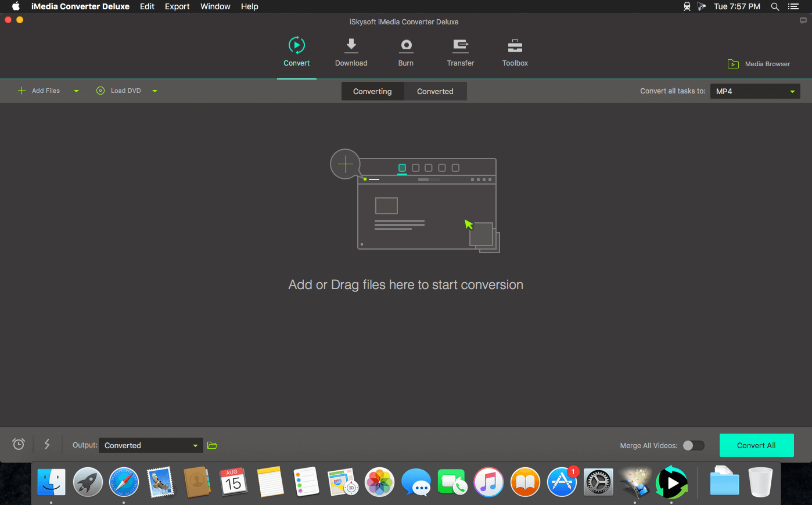The image size is (812, 505).
Task: Toggle the Merge All Videos switch
Action: [694, 445]
